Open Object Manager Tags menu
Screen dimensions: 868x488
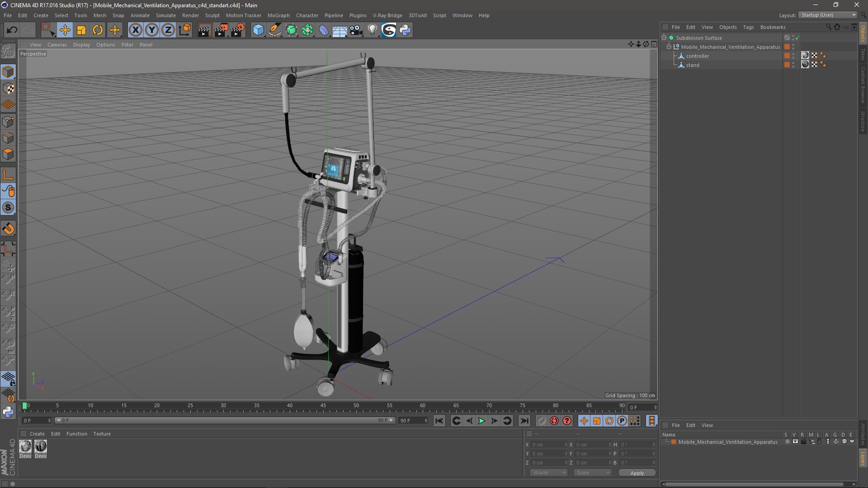748,27
